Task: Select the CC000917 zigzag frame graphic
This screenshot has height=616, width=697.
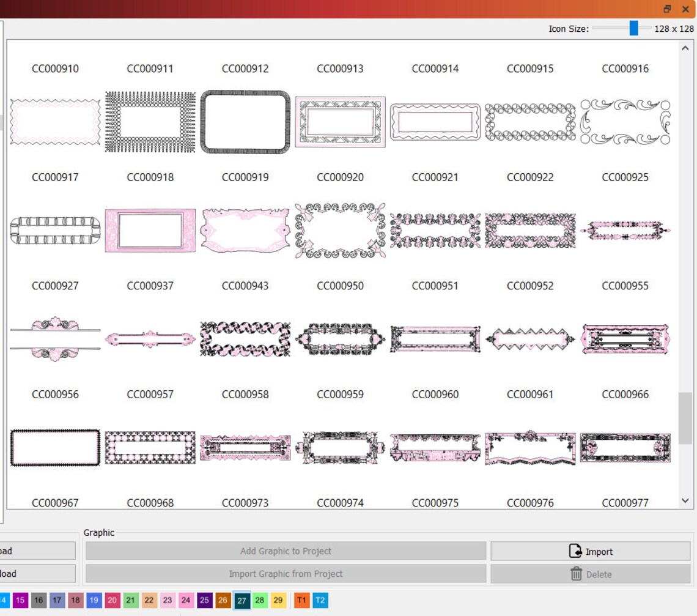Action: [x=55, y=122]
